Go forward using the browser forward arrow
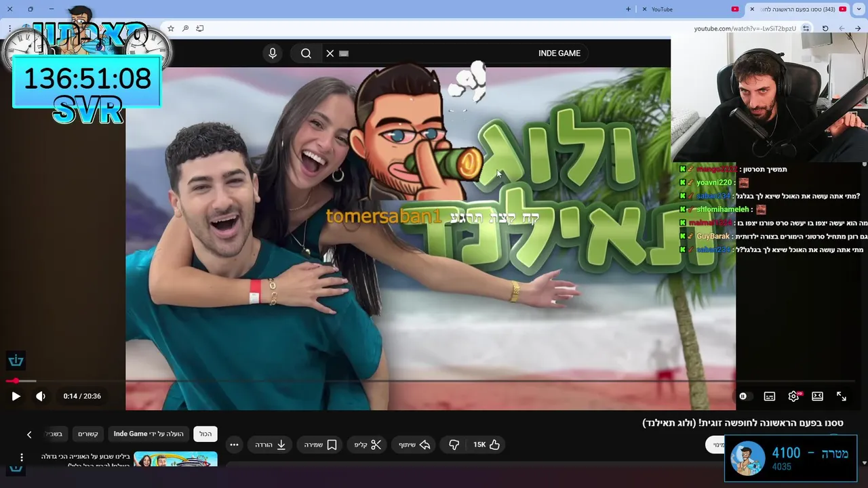 click(x=842, y=28)
